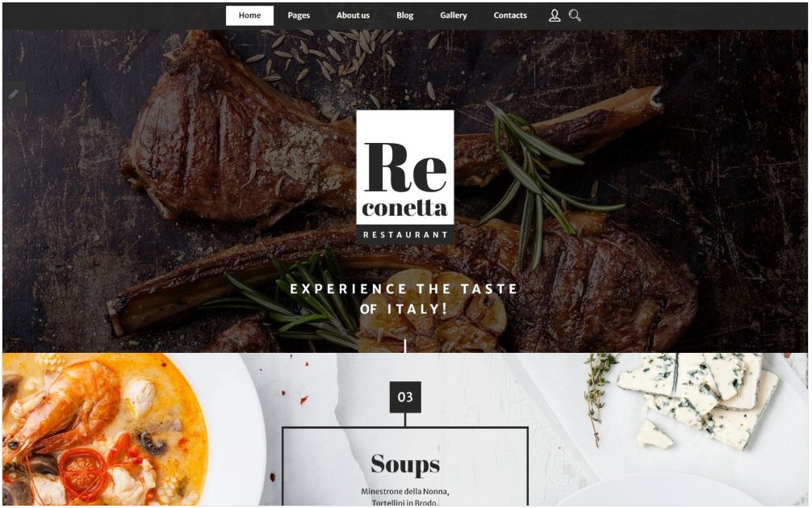
Task: Click the Soups heading
Action: pyautogui.click(x=405, y=464)
